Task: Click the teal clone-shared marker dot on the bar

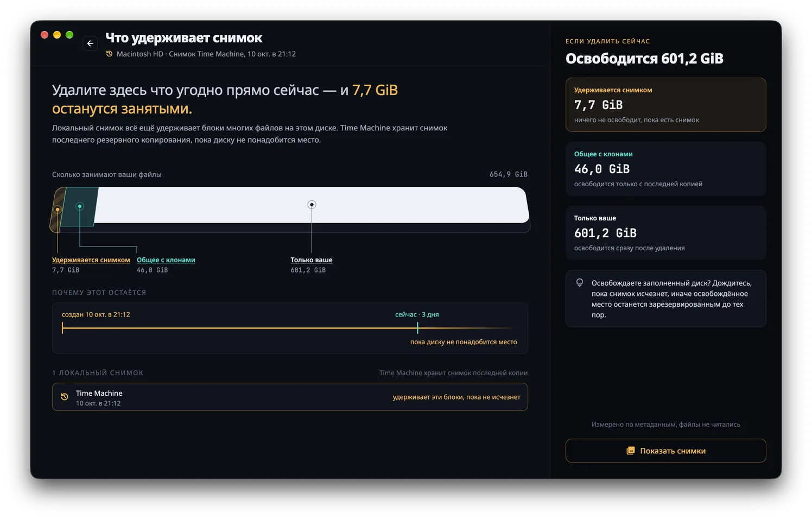Action: (x=80, y=206)
